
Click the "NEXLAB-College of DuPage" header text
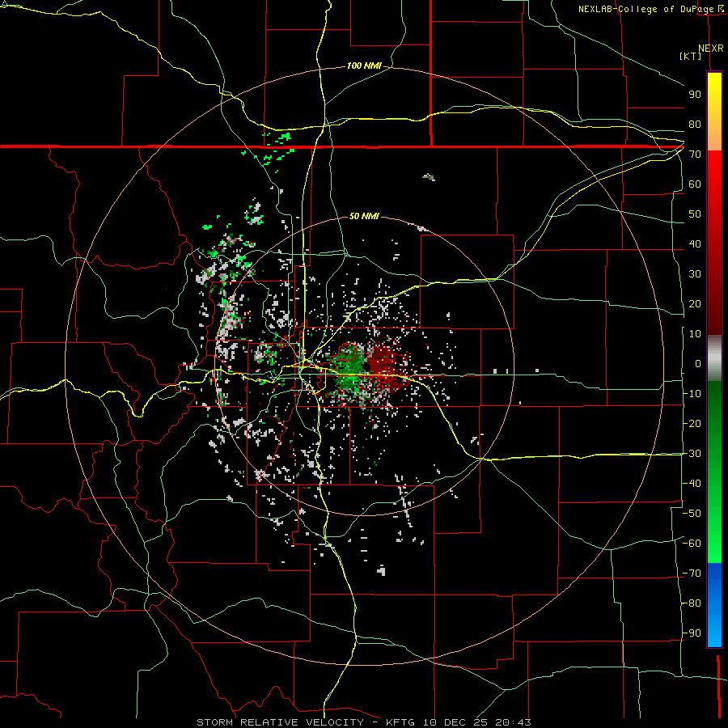point(645,9)
